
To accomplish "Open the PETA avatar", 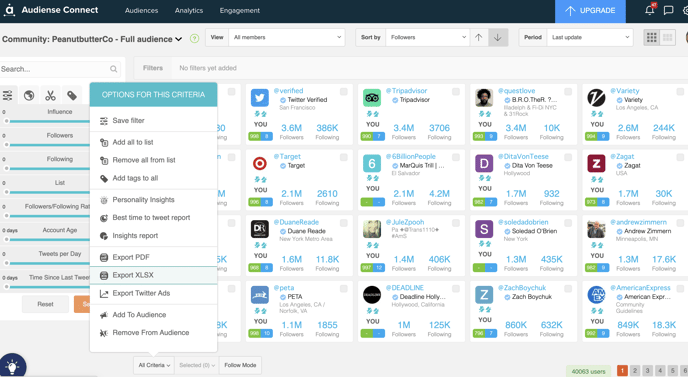I will click(260, 295).
